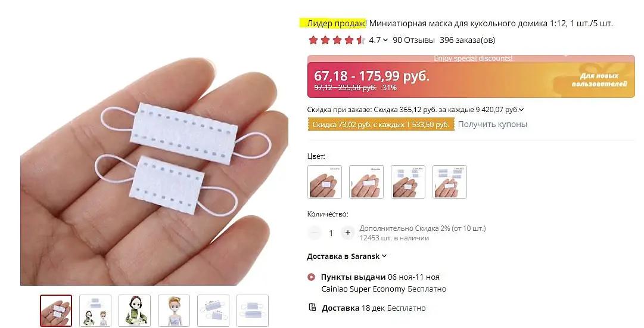The width and height of the screenshot is (644, 328).
Task: View the blonde doll wearing mask thumbnail
Action: coord(174,311)
